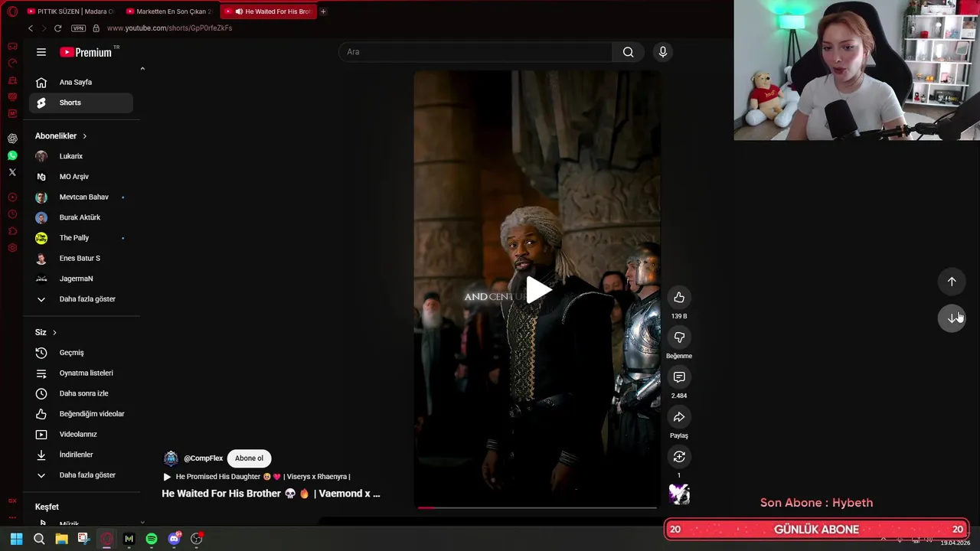This screenshot has height=551, width=980.
Task: Open the remix icon on the short
Action: [x=679, y=456]
